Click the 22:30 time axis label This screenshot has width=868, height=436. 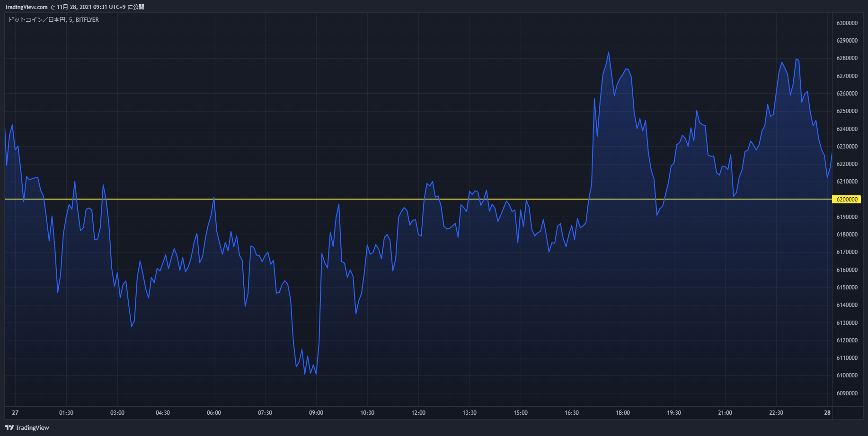click(x=776, y=413)
